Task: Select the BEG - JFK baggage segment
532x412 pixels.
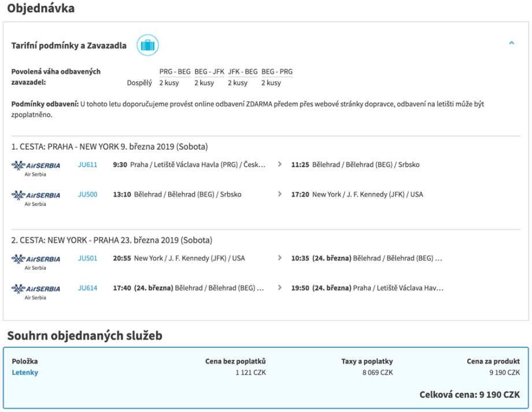Action: 209,72
